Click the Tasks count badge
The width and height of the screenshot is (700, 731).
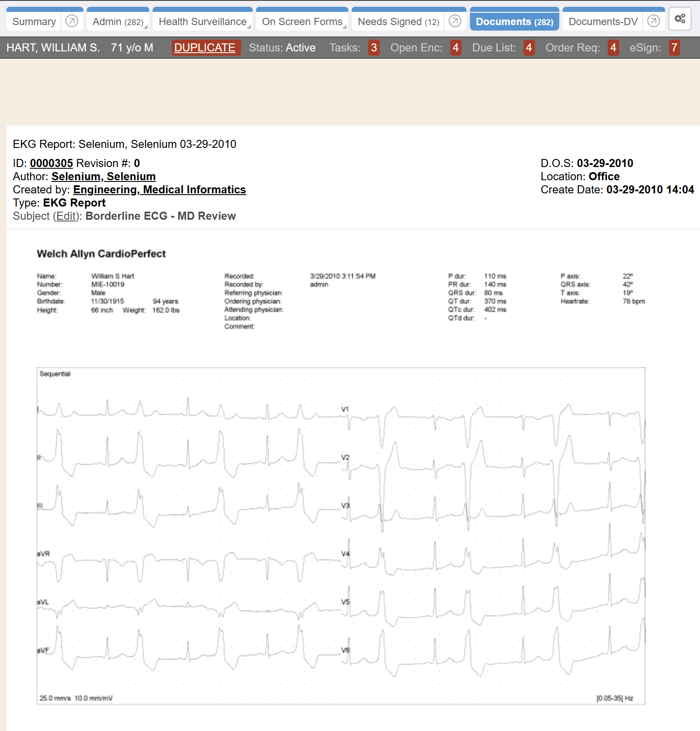pos(374,48)
